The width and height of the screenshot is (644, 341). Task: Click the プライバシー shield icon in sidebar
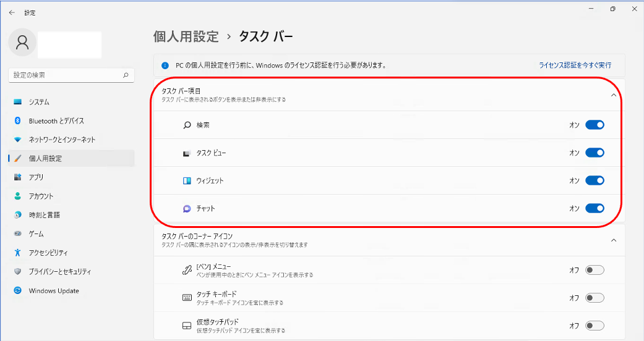(18, 271)
